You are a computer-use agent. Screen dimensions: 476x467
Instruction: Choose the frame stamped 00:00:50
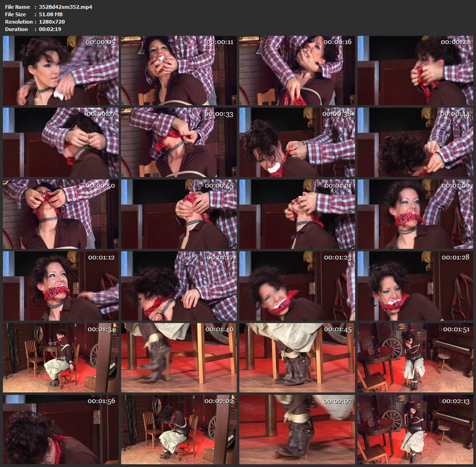coord(61,214)
